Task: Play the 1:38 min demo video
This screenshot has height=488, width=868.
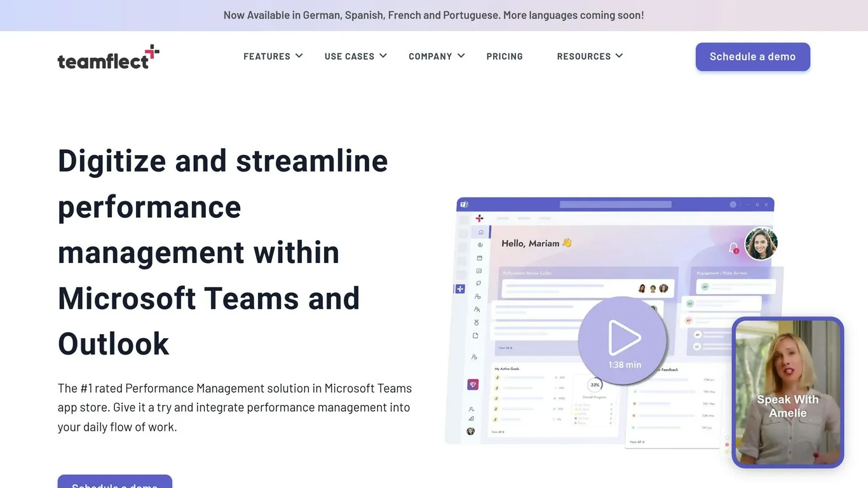Action: tap(623, 341)
